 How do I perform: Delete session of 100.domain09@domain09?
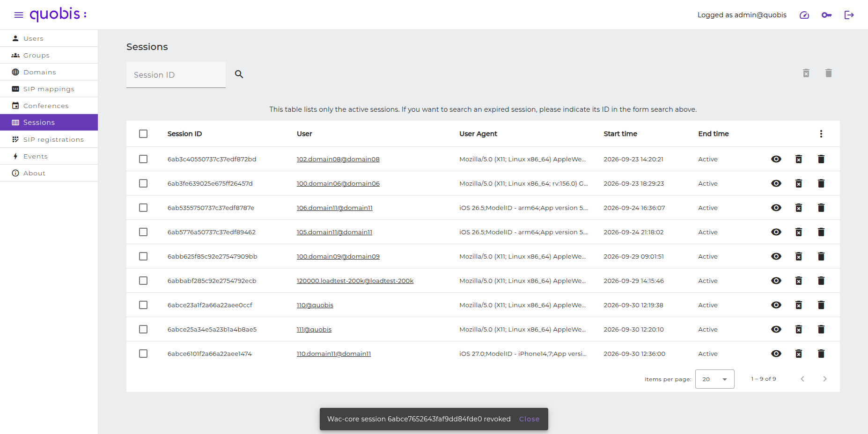point(821,256)
